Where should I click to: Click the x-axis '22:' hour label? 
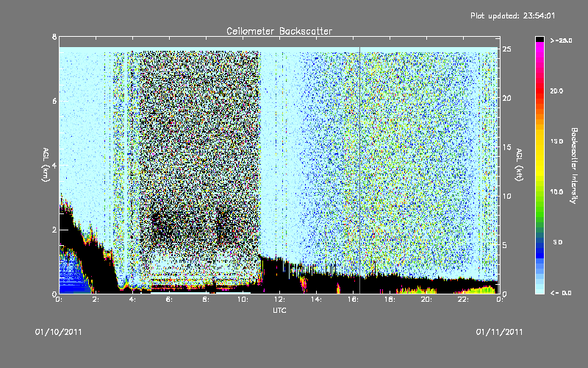pos(463,300)
